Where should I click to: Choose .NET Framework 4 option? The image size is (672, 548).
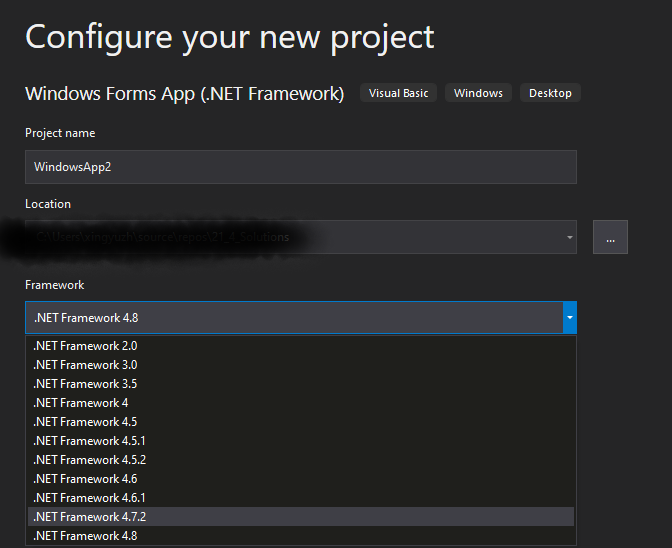(x=300, y=403)
